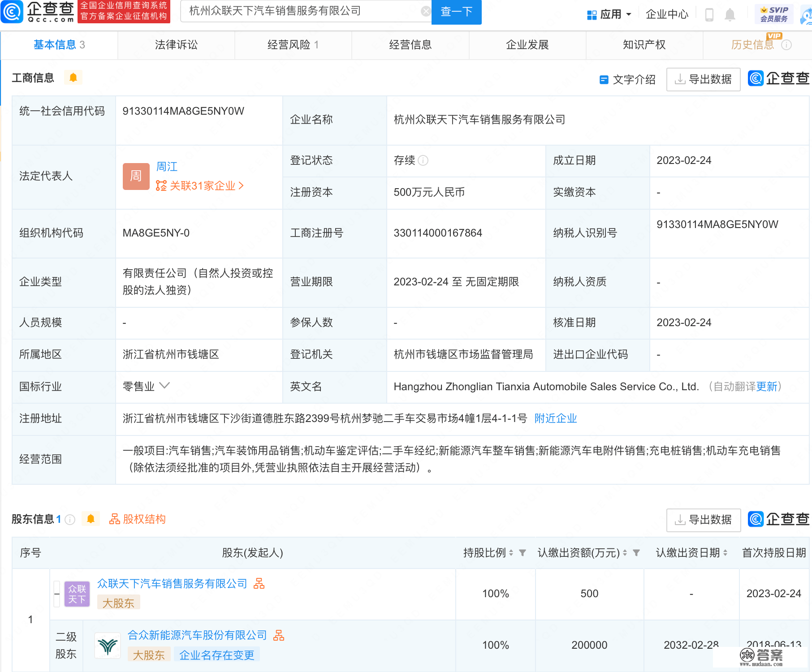Open equity chart icon beside 众联天下汽车销售服务有限公司
The width and height of the screenshot is (812, 672).
(x=259, y=583)
